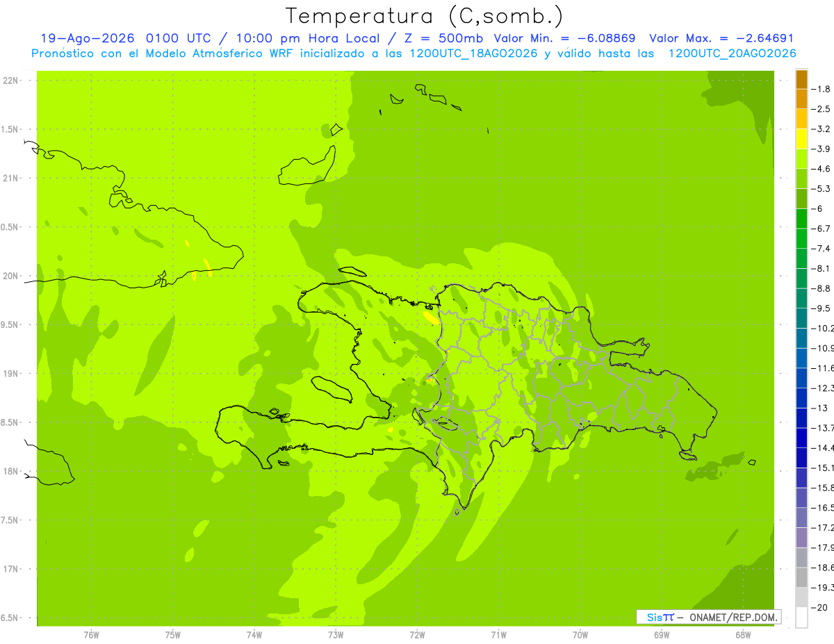The width and height of the screenshot is (834, 644).
Task: Select the dark orange swatch above -1.8
Action: (801, 79)
